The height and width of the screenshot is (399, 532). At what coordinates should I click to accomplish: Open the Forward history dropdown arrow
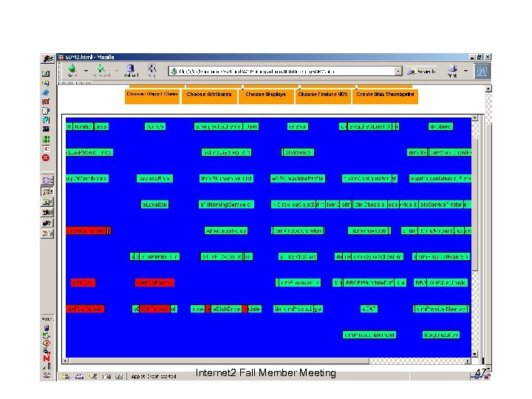click(x=117, y=71)
